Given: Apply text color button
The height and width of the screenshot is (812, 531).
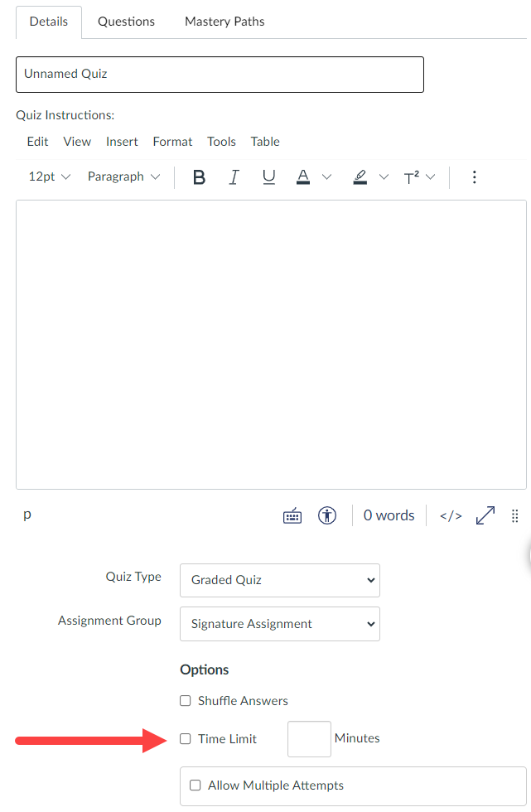Looking at the screenshot, I should (303, 177).
